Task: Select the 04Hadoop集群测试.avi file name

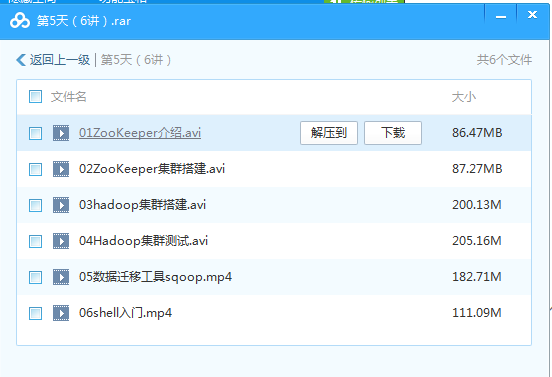Action: 143,241
